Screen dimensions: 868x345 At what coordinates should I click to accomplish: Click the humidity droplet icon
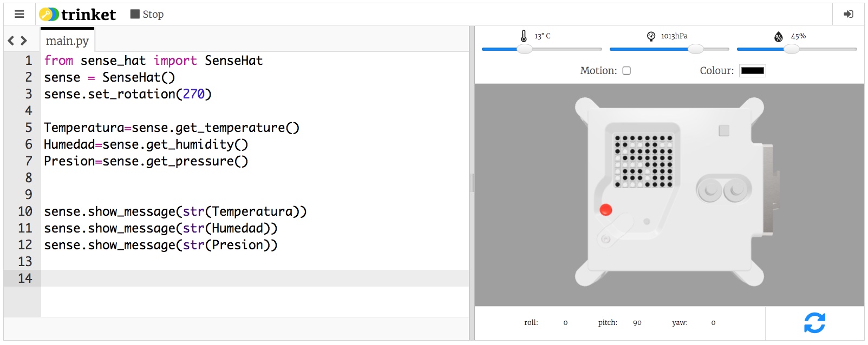[778, 37]
